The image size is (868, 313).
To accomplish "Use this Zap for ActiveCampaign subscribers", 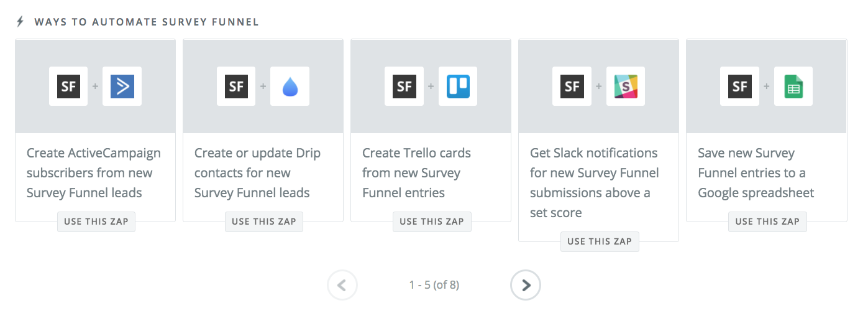I will click(x=96, y=222).
